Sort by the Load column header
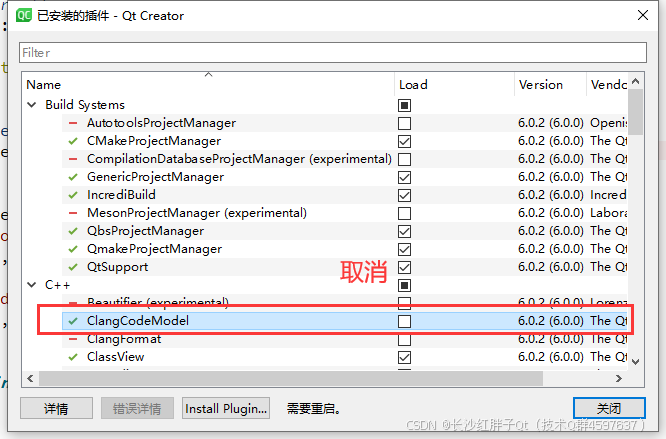 point(454,84)
